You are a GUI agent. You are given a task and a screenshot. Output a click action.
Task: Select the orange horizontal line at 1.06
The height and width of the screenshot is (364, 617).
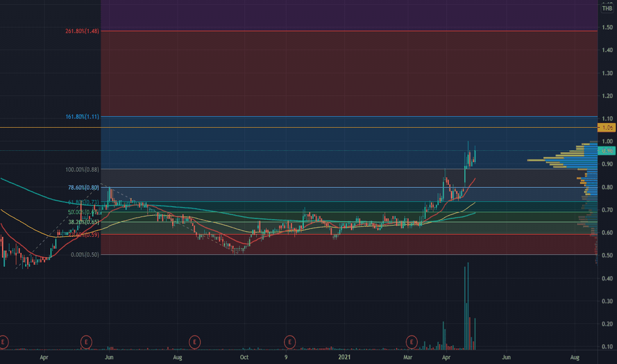coord(299,128)
